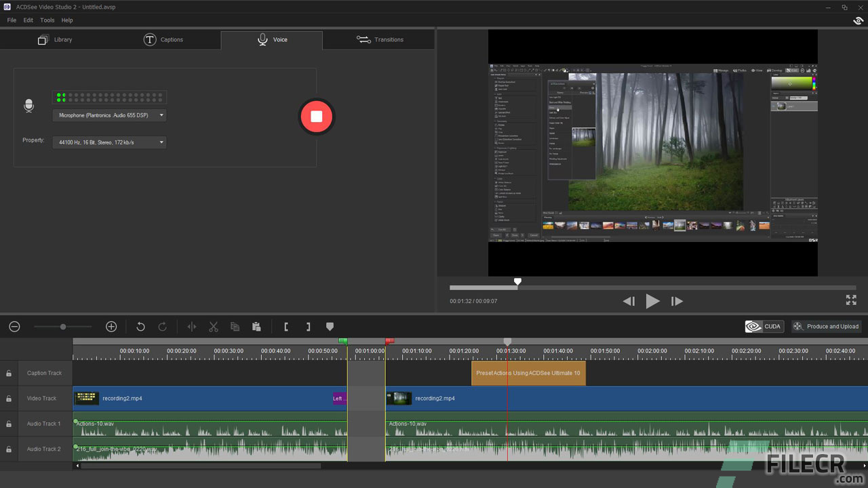The width and height of the screenshot is (868, 488).
Task: Cut selection with the scissors icon
Action: 214,327
